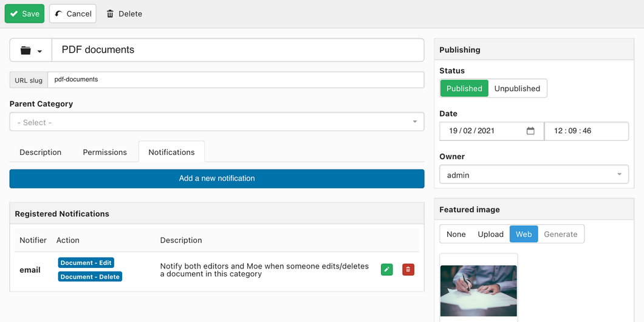The image size is (644, 322).
Task: Click the folder icon beside category title
Action: (26, 50)
